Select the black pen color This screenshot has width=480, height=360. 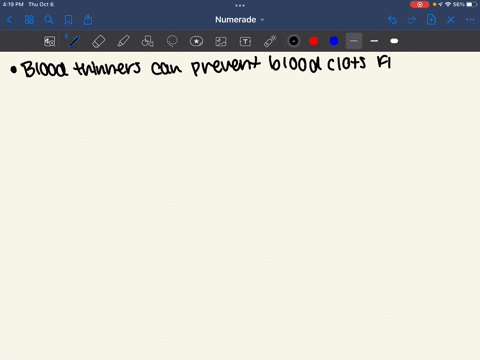point(294,41)
